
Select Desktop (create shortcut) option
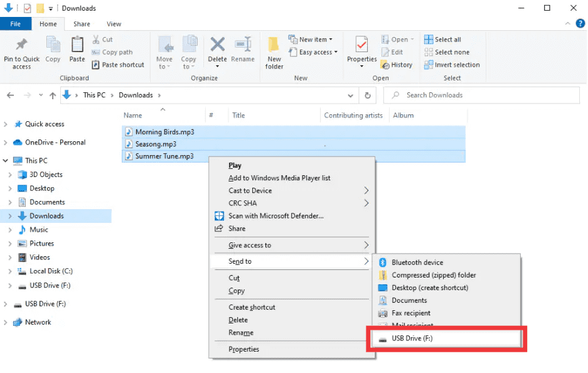coord(424,288)
